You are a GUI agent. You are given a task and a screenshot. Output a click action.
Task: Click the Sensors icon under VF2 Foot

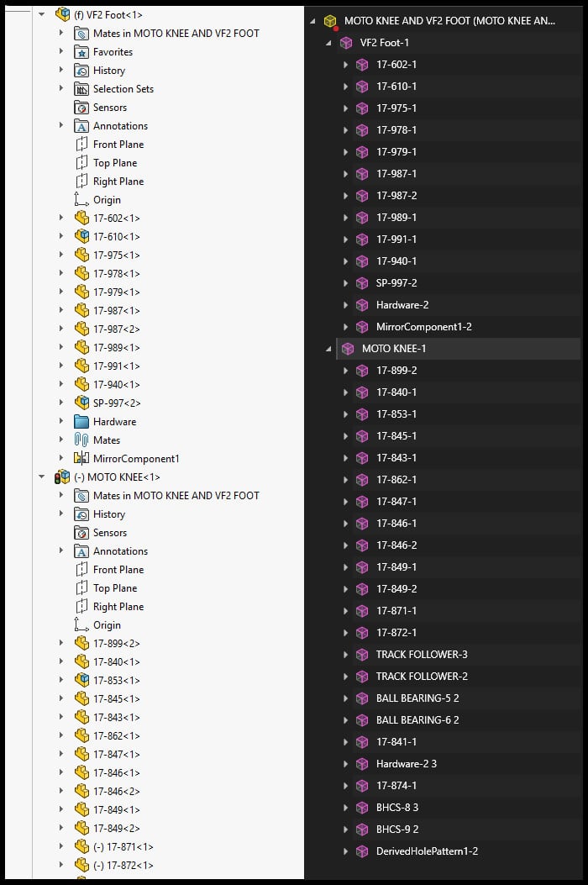point(81,108)
